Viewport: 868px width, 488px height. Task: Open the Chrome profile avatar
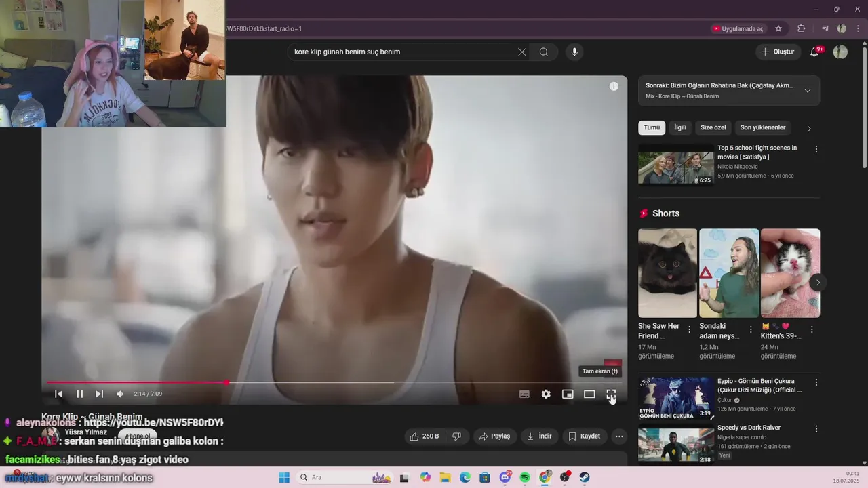842,28
